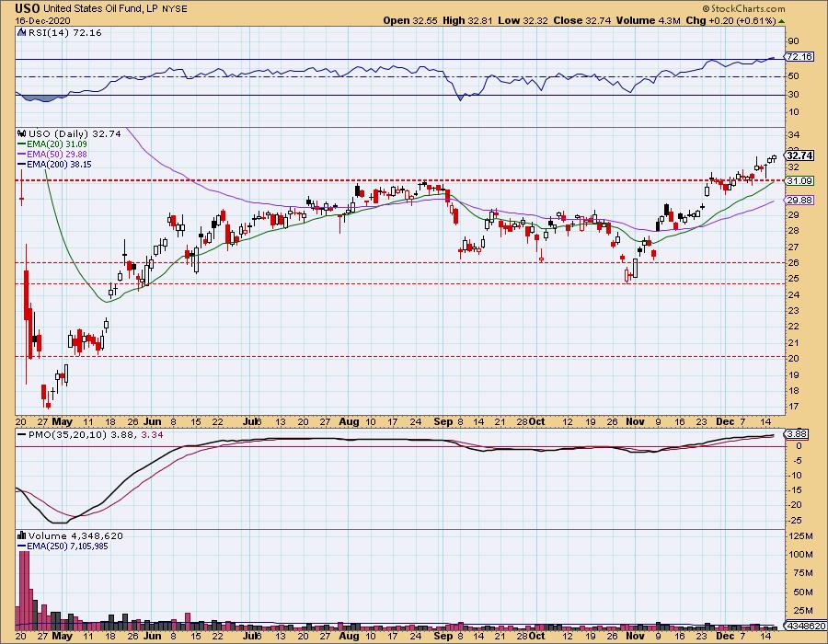
Task: Click the 'USO (Daily) 32.74' legend label
Action: (x=75, y=133)
